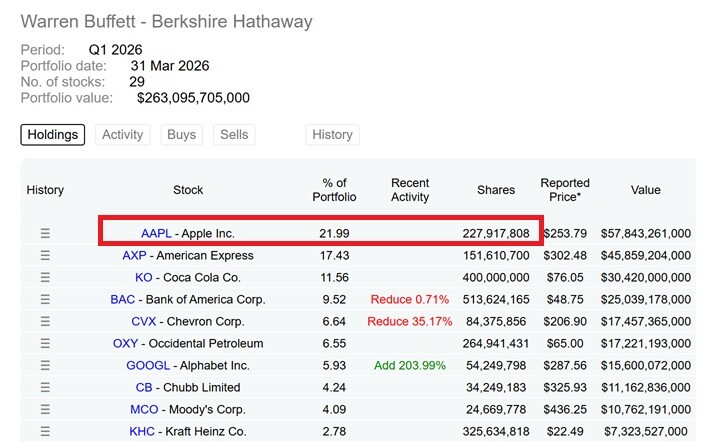Image resolution: width=711 pixels, height=442 pixels.
Task: Open the KO ticker link
Action: [144, 277]
